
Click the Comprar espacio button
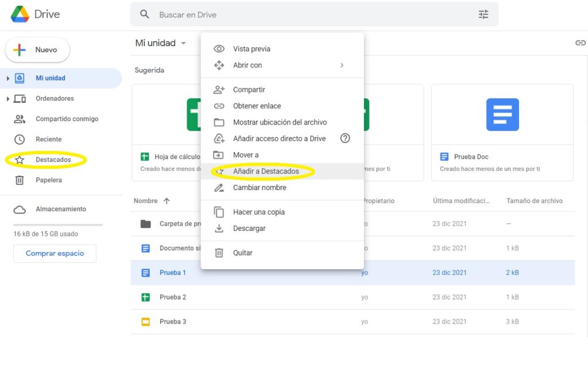point(55,253)
